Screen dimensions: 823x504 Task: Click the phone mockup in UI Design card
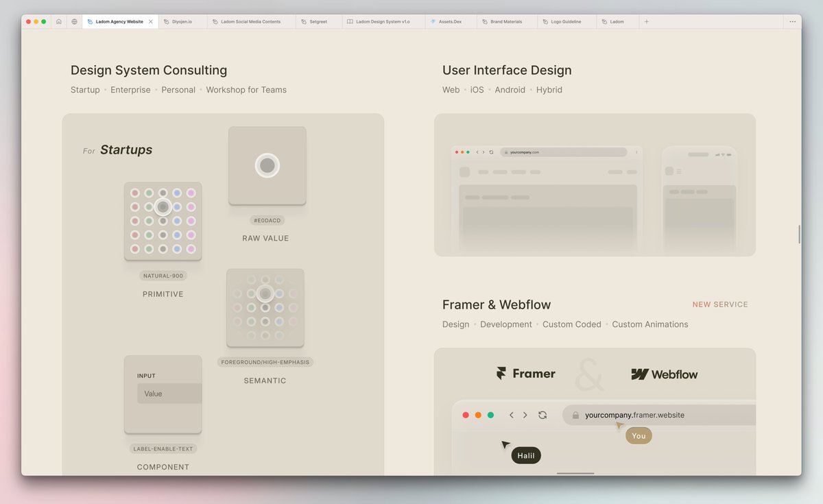coord(699,198)
